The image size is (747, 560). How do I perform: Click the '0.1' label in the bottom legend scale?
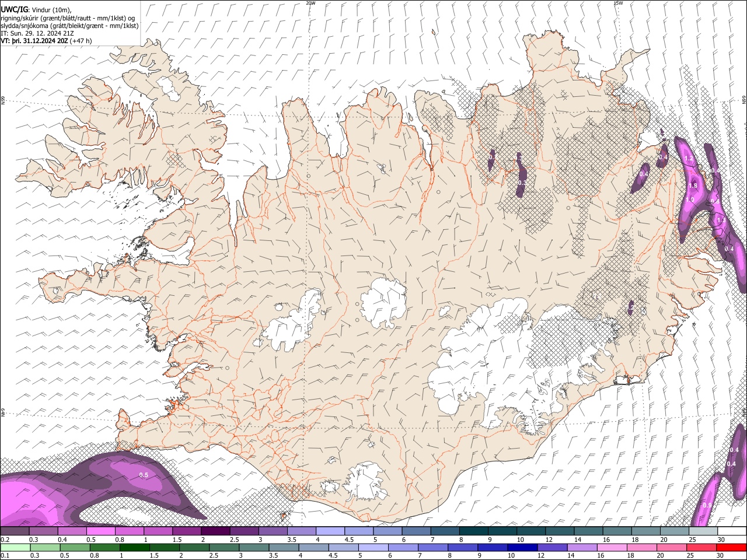tap(5, 555)
